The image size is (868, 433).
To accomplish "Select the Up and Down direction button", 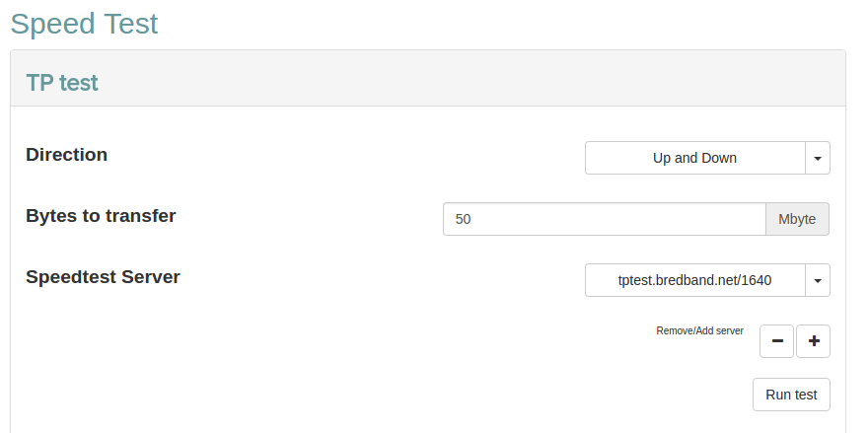I will click(694, 158).
